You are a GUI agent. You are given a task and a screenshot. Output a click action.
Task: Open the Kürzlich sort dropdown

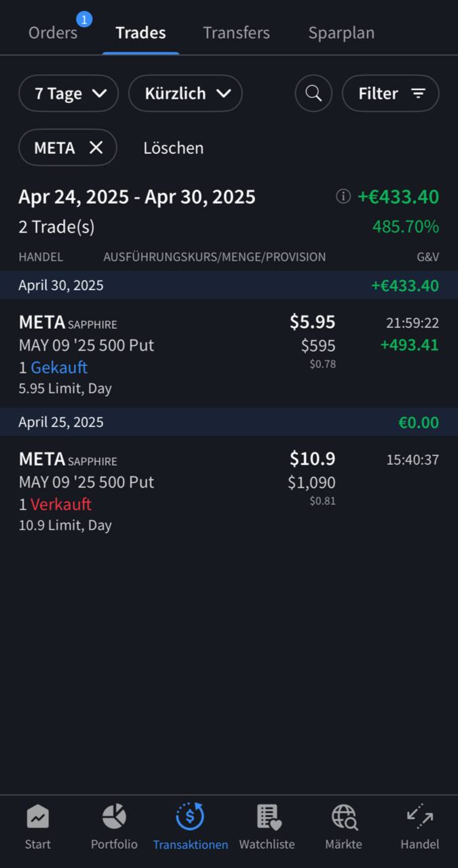click(x=185, y=94)
